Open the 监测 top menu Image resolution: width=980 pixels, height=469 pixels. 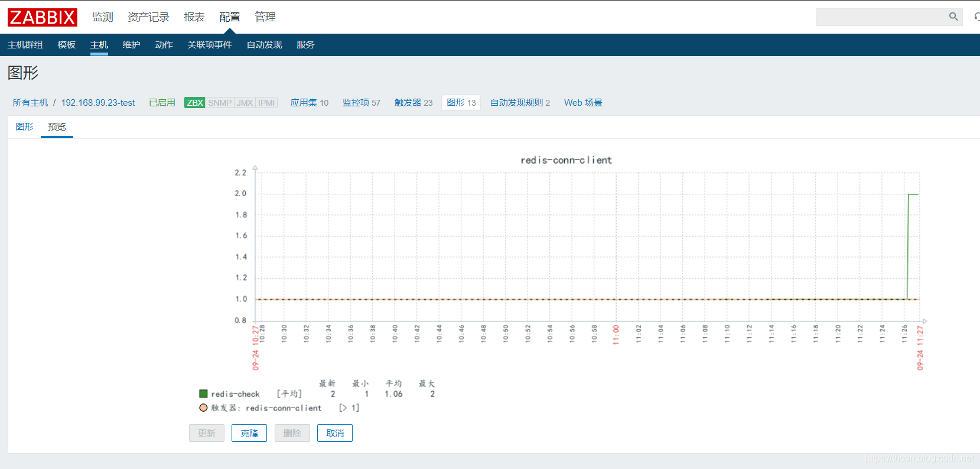coord(103,17)
